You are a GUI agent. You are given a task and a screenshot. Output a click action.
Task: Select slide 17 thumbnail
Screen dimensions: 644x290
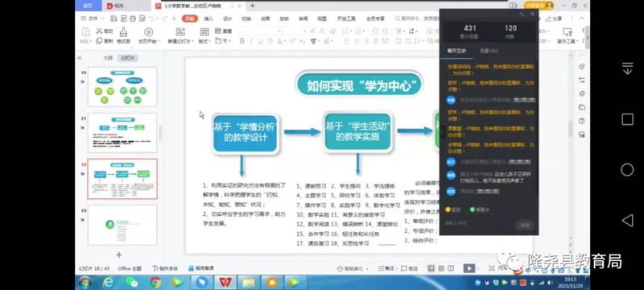pos(122,133)
